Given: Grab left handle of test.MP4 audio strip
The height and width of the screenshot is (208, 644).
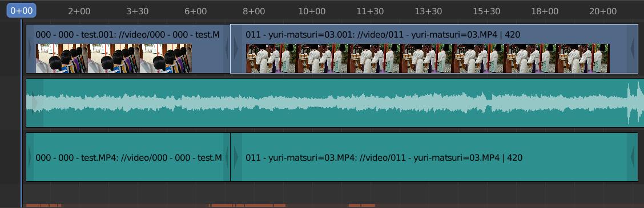Looking at the screenshot, I should [30, 157].
